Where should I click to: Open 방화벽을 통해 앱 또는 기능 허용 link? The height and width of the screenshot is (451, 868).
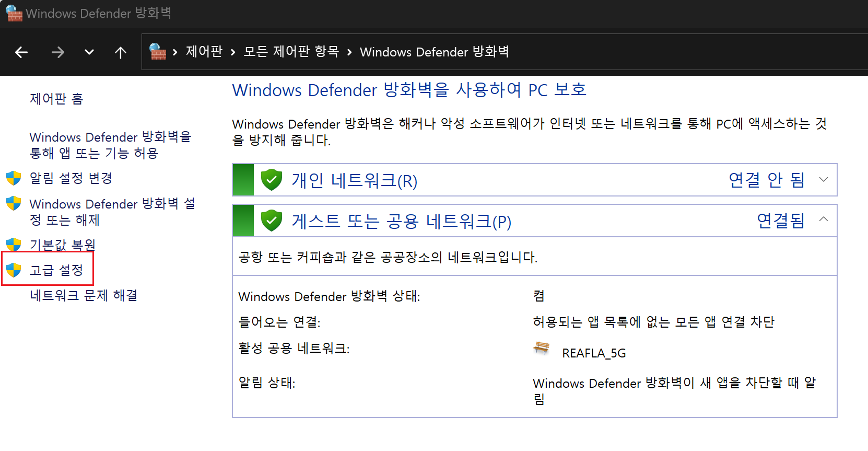click(x=111, y=145)
